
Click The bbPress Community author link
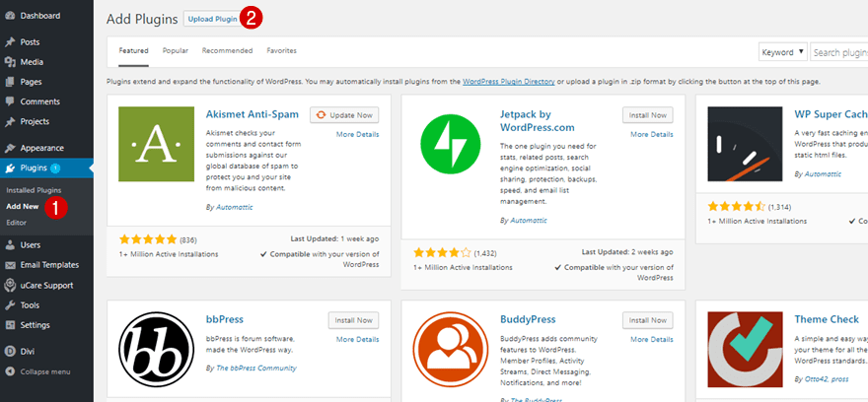click(255, 368)
